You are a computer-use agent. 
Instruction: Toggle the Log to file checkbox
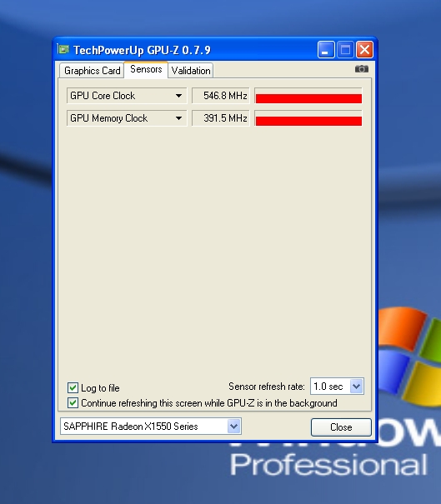(x=73, y=387)
